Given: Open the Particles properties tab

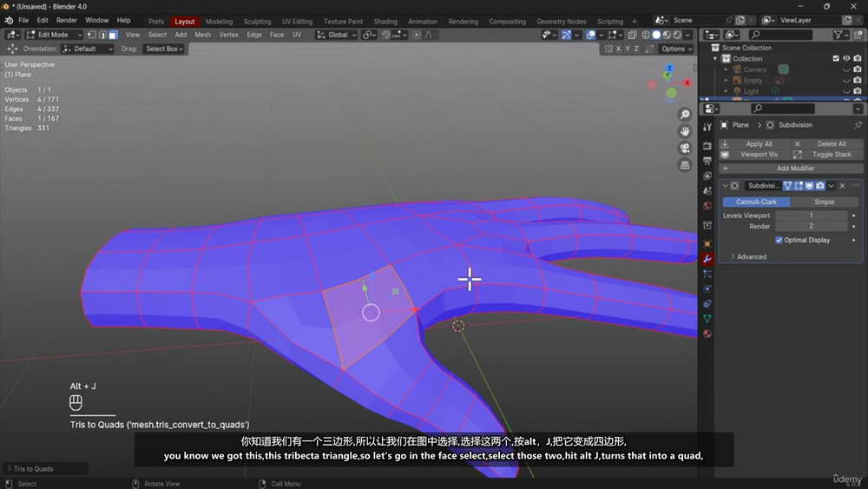Looking at the screenshot, I should coord(707,274).
